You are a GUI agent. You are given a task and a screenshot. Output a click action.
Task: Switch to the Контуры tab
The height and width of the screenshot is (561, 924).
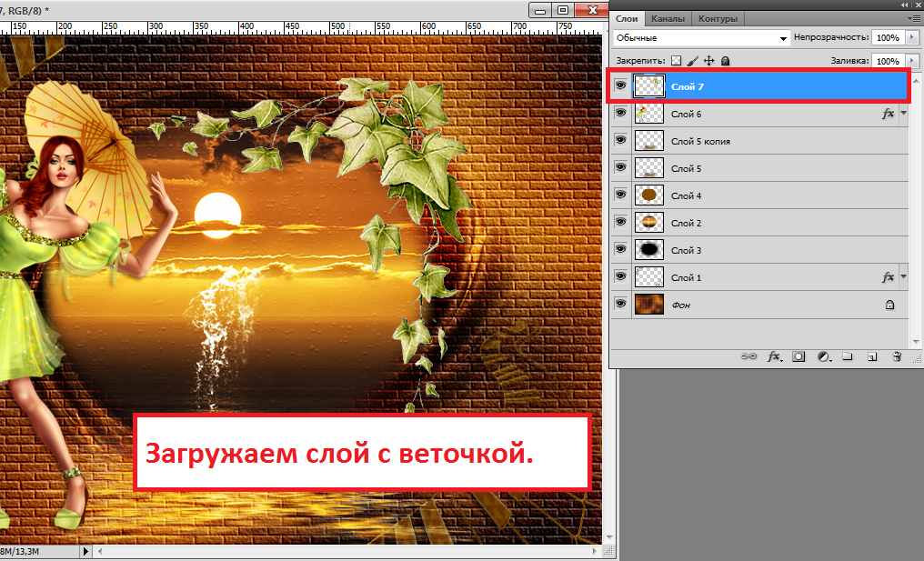[x=718, y=18]
